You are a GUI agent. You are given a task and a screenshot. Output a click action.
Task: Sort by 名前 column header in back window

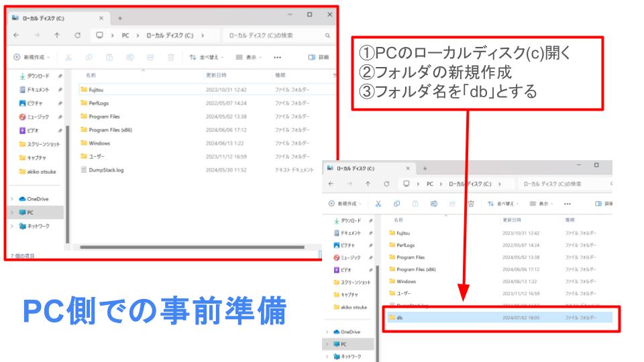[x=91, y=75]
